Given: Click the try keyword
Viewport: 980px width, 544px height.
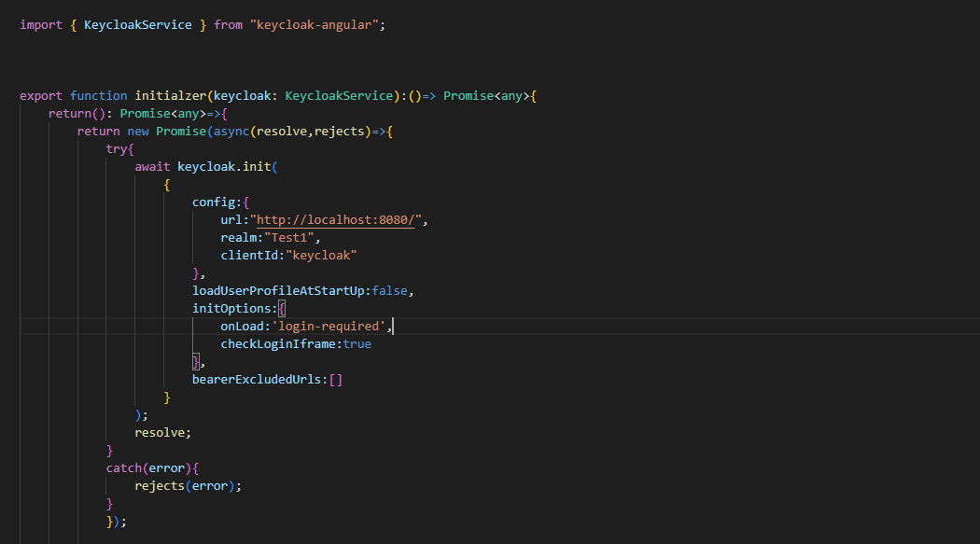Looking at the screenshot, I should tap(117, 149).
